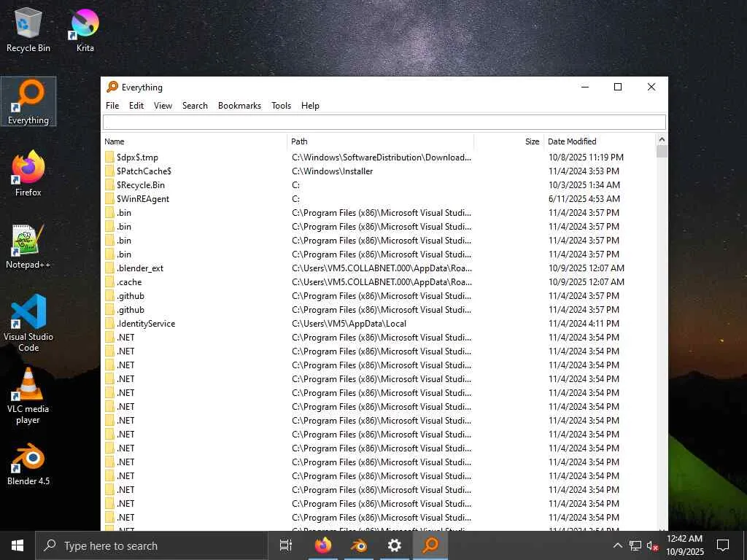
Task: Select the Everything desktop shortcut
Action: (x=28, y=102)
